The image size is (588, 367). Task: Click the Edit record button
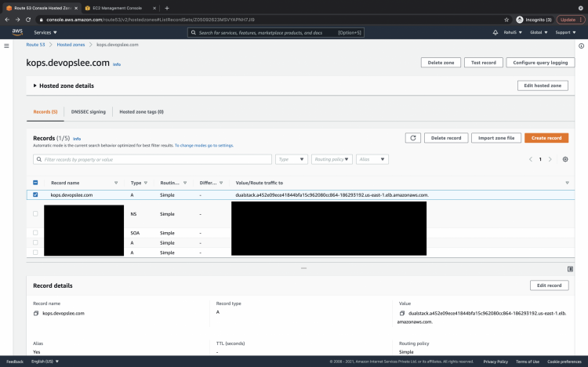pyautogui.click(x=549, y=285)
